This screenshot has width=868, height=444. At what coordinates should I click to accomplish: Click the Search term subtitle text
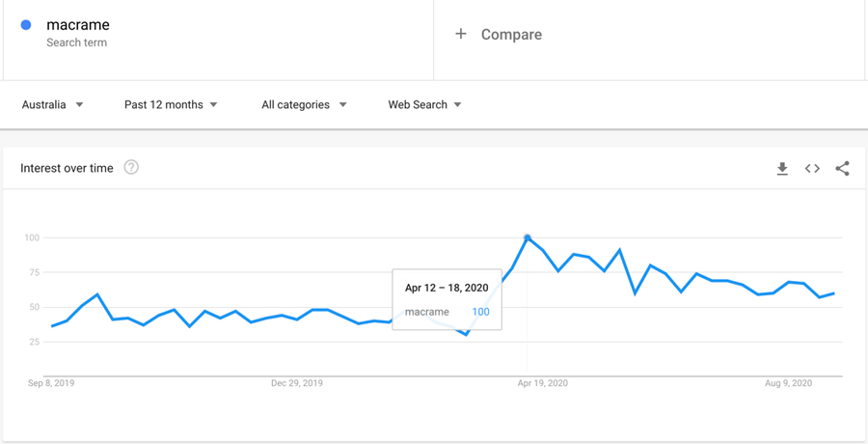click(x=76, y=42)
